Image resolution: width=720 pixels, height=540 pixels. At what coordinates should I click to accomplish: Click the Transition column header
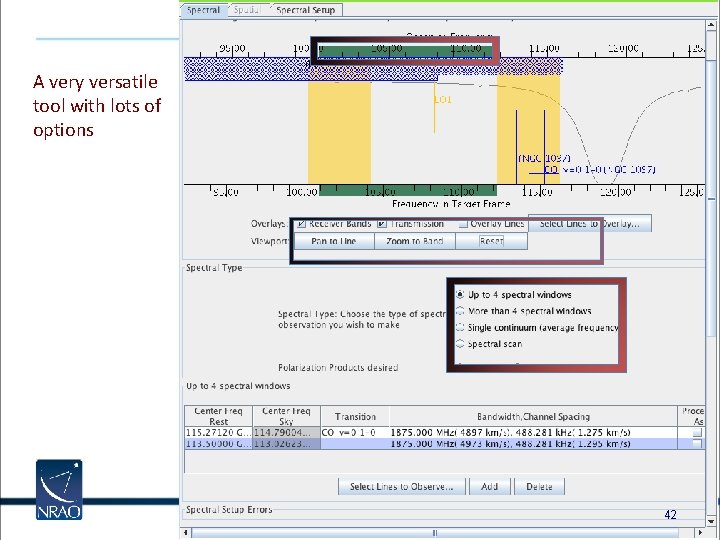[x=355, y=416]
